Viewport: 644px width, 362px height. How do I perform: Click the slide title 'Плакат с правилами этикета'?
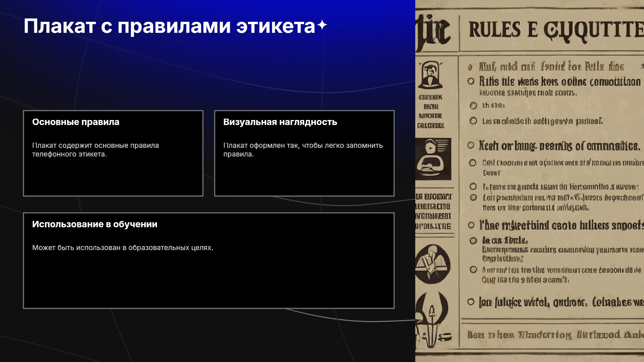click(169, 26)
